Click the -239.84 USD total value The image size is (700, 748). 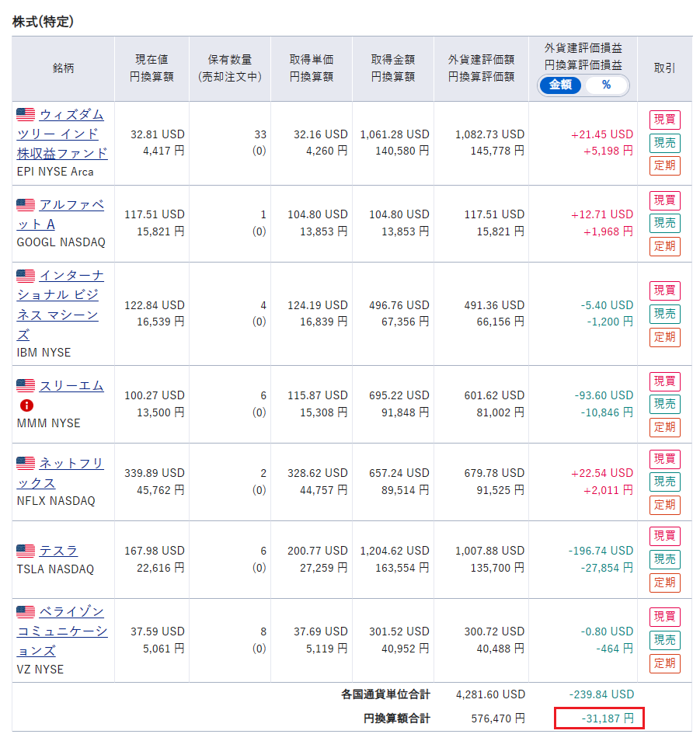pos(601,694)
